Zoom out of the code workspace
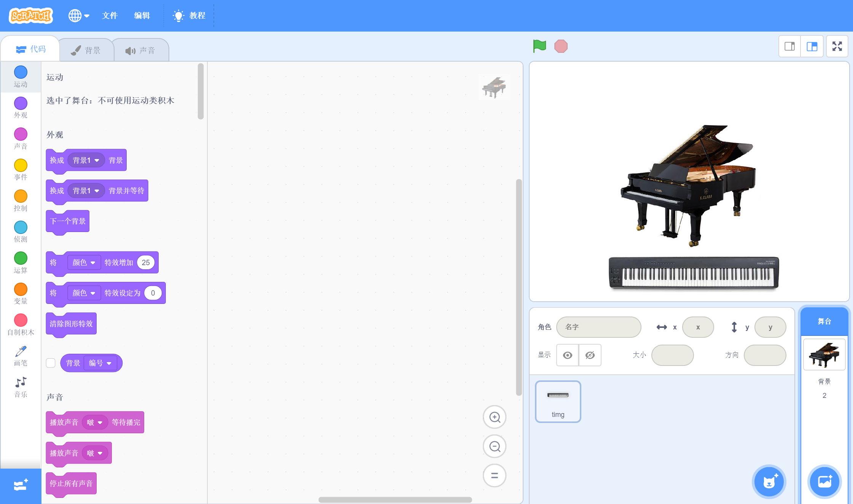The width and height of the screenshot is (853, 504). [x=494, y=446]
